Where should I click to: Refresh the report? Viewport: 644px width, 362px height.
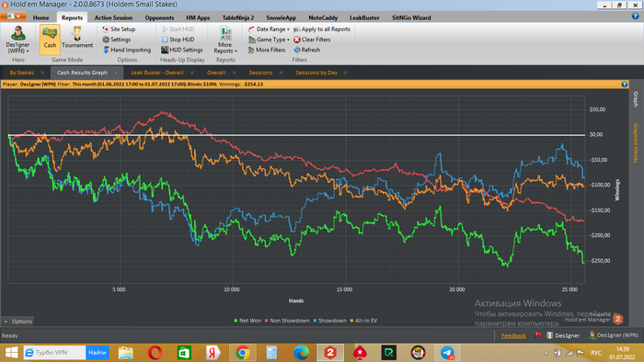click(x=306, y=50)
